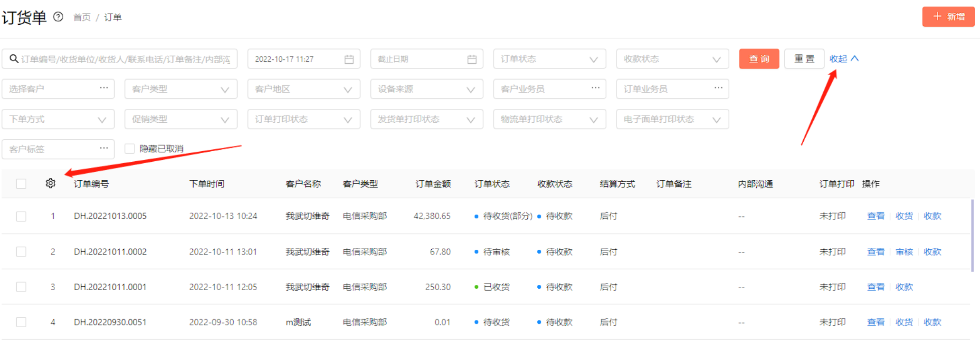Click the 订单 breadcrumb item
Screen dimensions: 980x342
pos(113,17)
